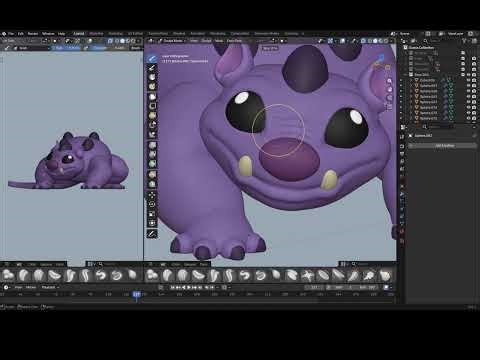Screen dimensions: 480x360
Task: Open shading options dropdown in left viewport header
Action: click(139, 41)
